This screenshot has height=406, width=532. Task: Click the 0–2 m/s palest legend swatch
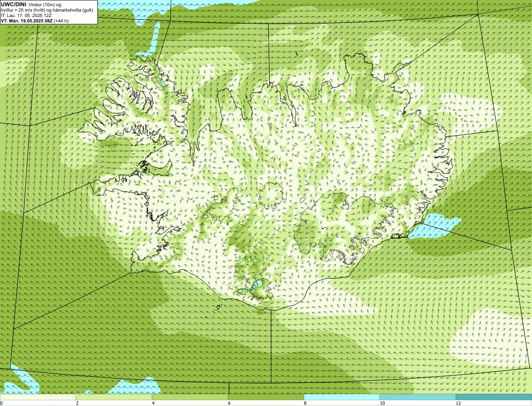click(x=38, y=397)
